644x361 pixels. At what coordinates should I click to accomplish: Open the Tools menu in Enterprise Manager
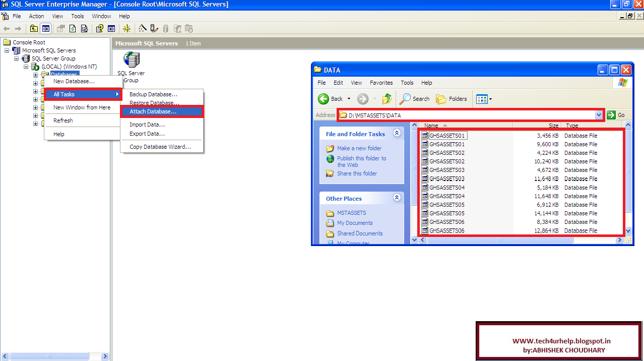77,16
